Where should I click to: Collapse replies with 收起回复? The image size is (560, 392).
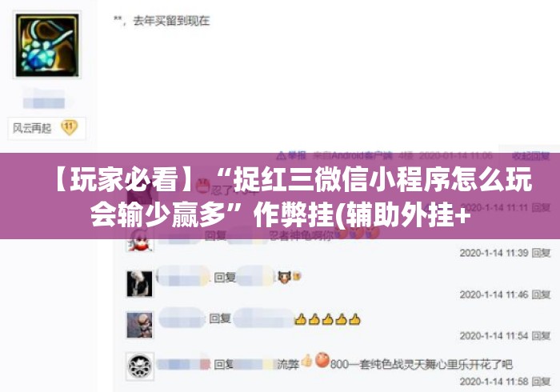coord(530,156)
